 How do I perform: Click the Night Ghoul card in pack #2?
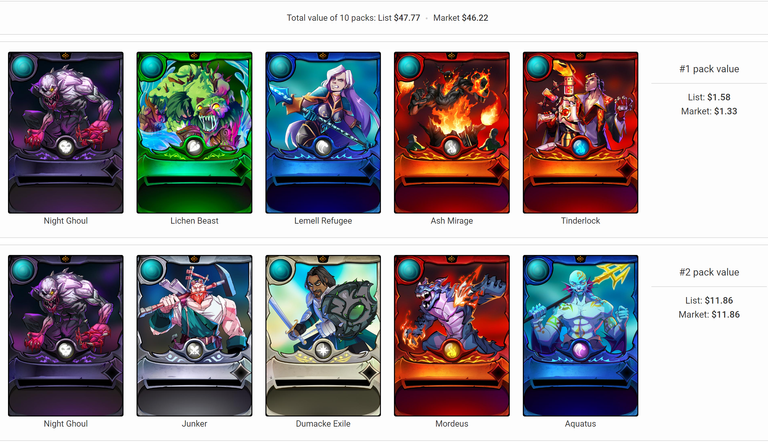click(x=66, y=336)
